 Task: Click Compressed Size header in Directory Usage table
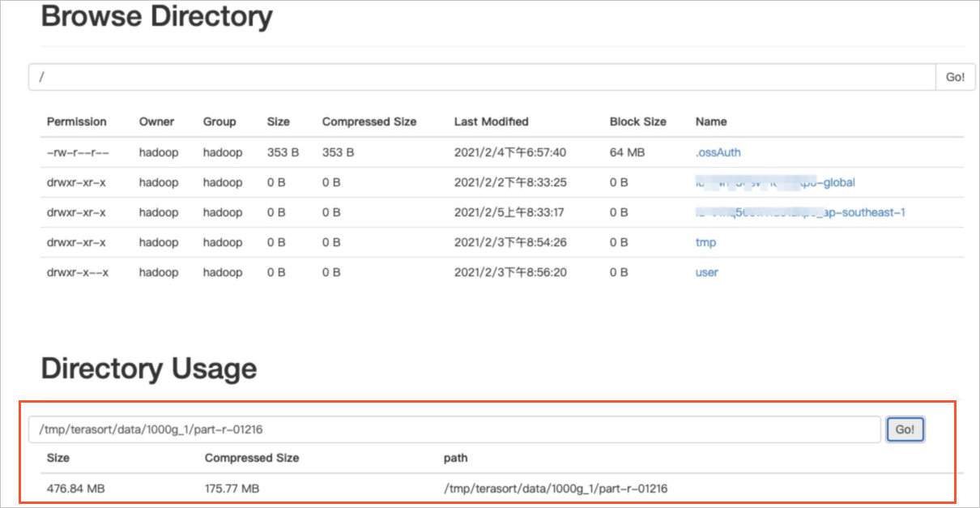pos(252,458)
